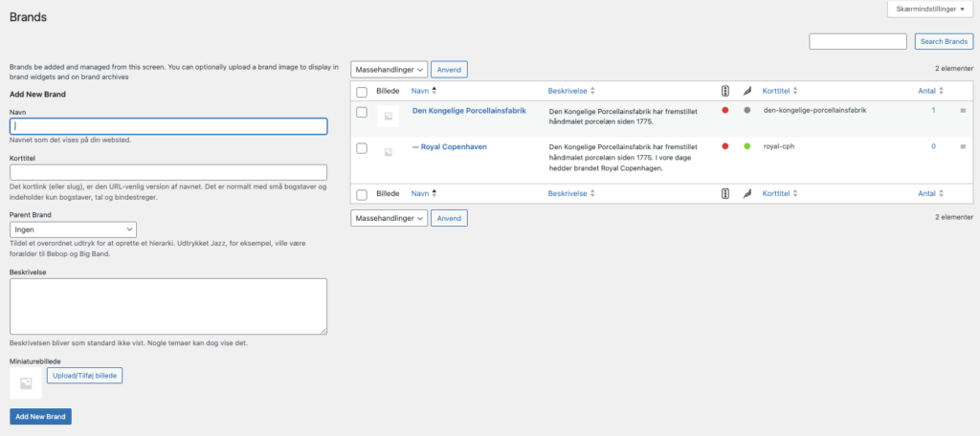Click placeholder image of Royal Copenhaven row
980x436 pixels.
pyautogui.click(x=389, y=152)
